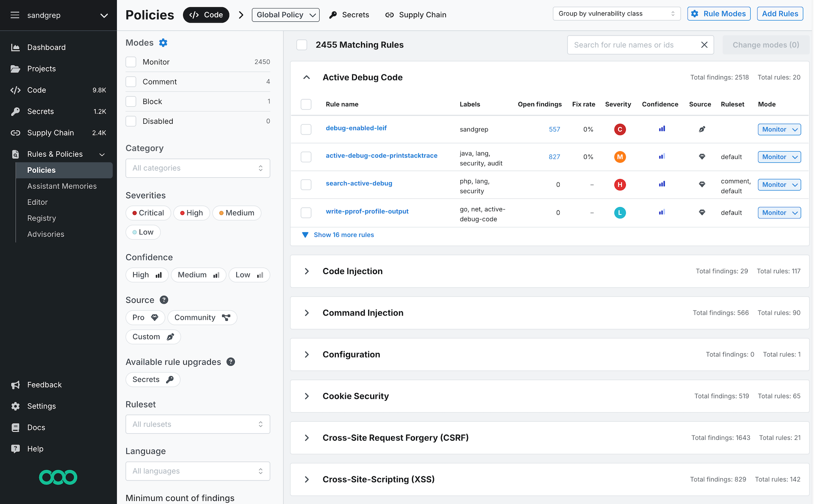The image size is (814, 504).
Task: Enable the Block mode checkbox
Action: pos(131,101)
